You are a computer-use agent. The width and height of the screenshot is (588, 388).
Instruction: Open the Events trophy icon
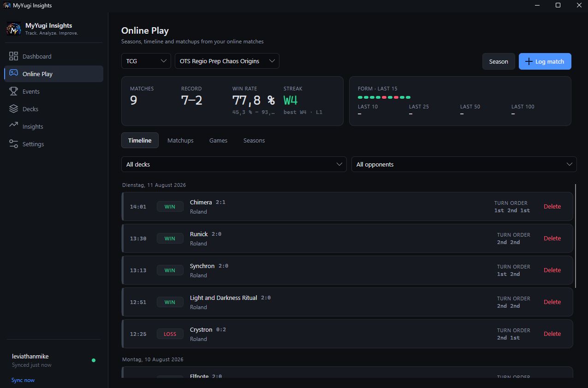point(14,91)
